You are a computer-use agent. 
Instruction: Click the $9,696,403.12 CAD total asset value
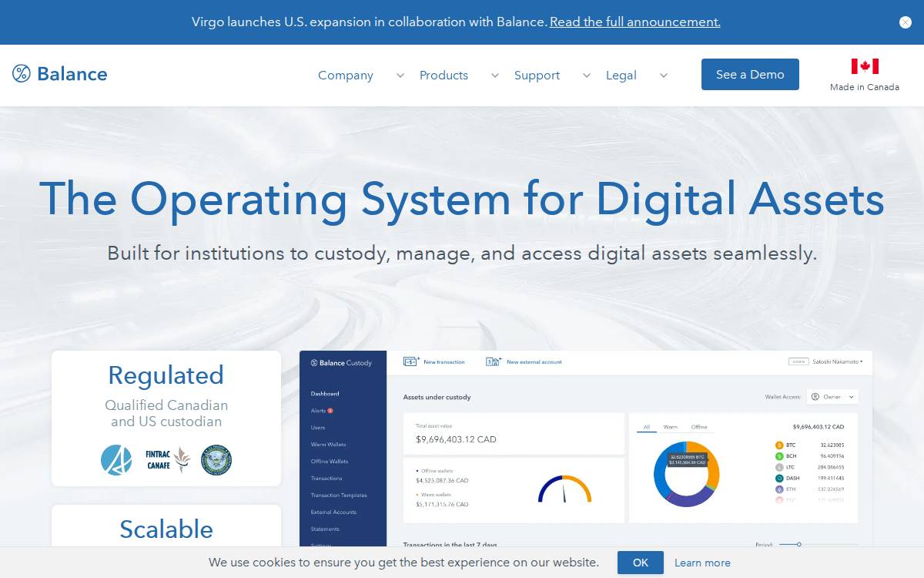[x=456, y=439]
